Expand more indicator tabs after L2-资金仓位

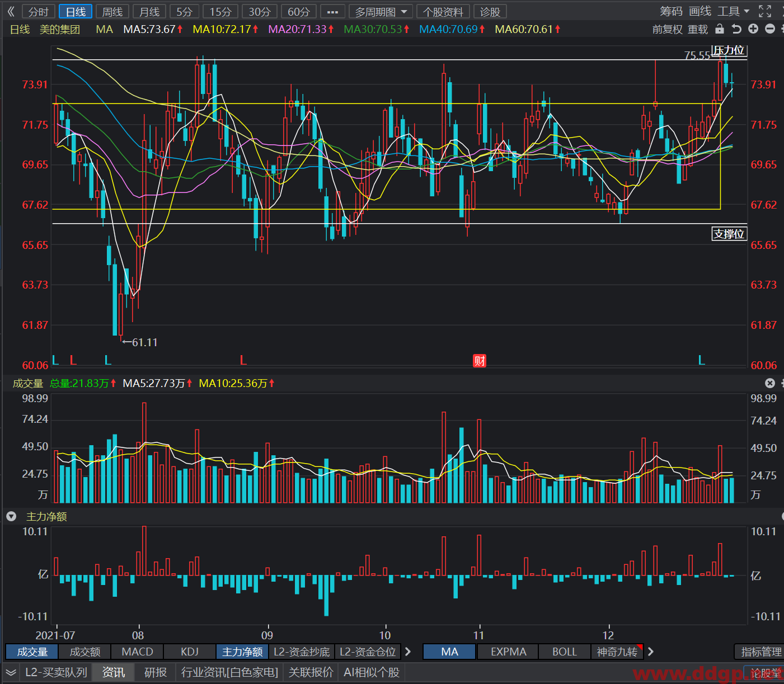[408, 652]
